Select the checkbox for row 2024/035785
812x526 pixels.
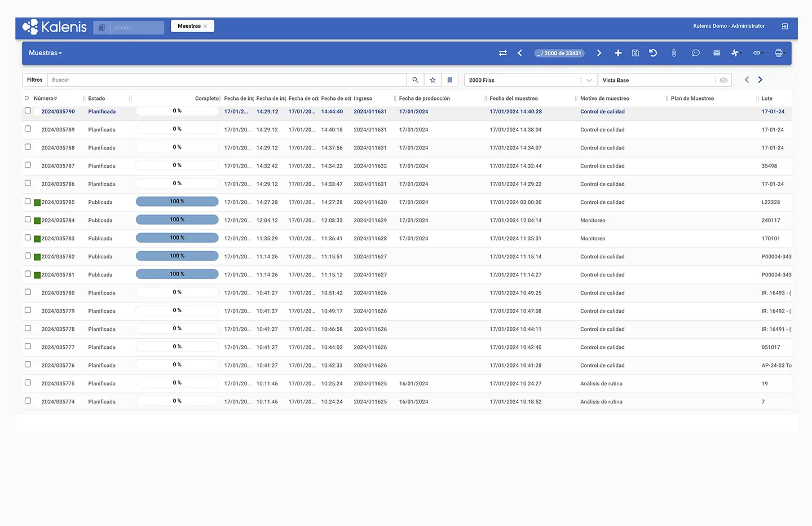point(28,201)
